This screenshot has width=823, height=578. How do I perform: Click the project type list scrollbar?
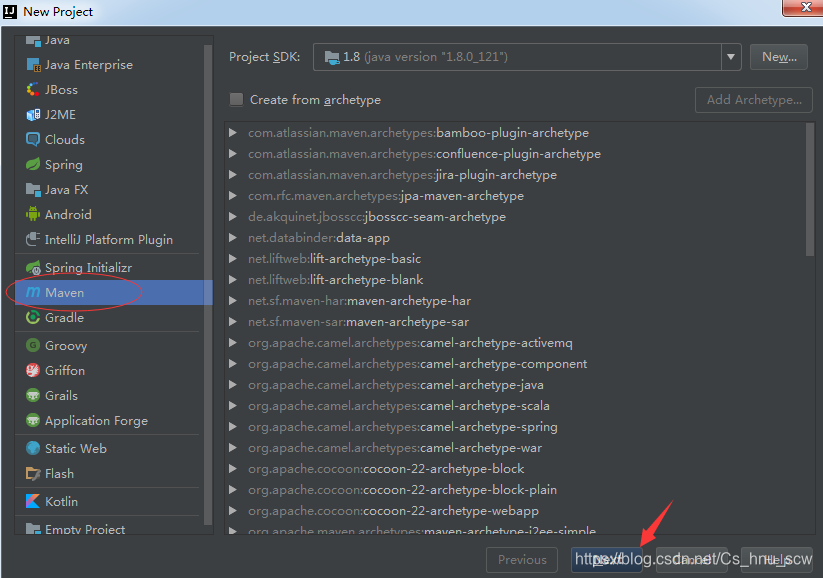click(208, 283)
